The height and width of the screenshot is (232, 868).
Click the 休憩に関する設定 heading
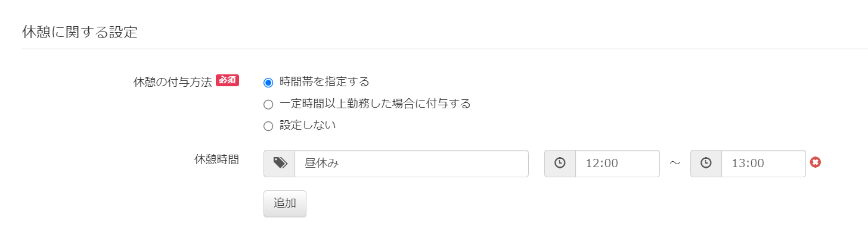[x=80, y=32]
